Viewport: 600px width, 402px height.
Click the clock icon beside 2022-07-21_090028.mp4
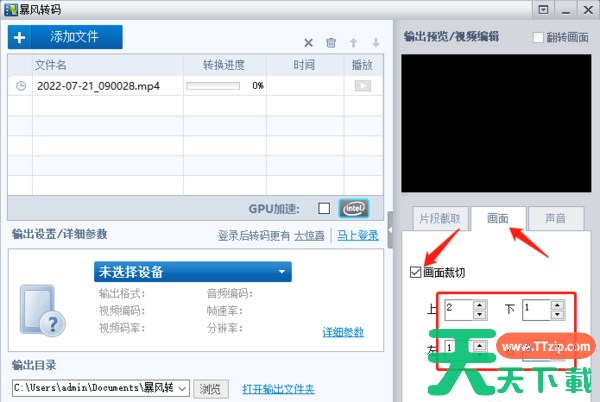click(21, 86)
